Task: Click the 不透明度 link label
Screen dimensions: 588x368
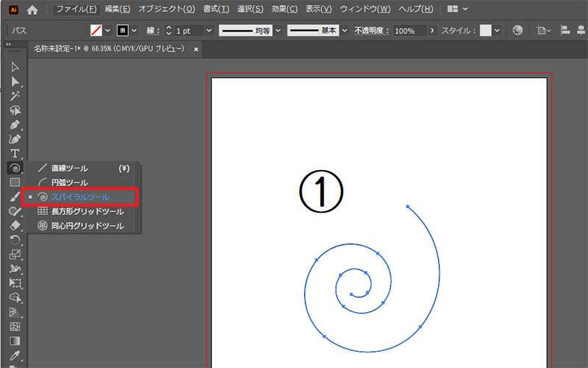Action: click(371, 31)
